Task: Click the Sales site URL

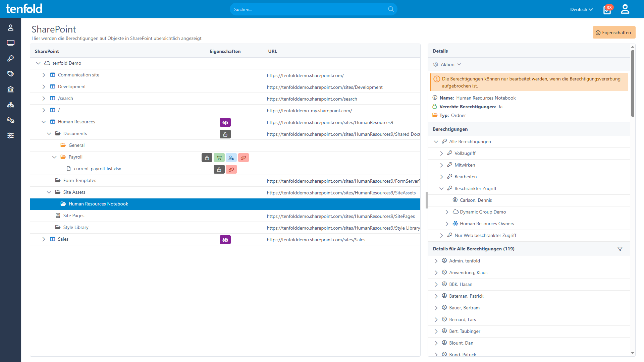Action: [316, 240]
